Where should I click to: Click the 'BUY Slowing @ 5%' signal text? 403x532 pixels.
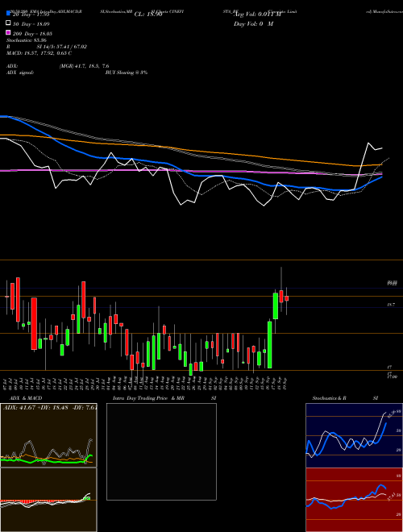pos(127,73)
